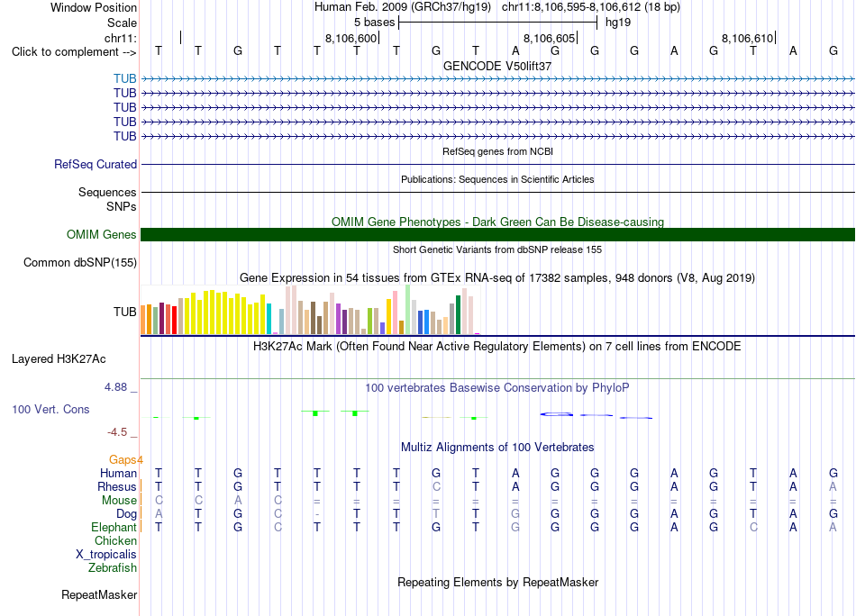Open the RefSeq Curated track label

point(96,164)
